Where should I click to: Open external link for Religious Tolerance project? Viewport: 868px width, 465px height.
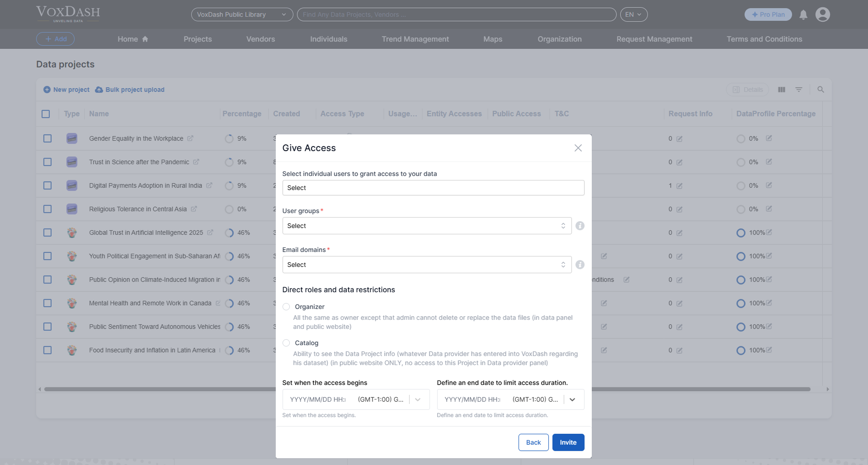point(194,209)
